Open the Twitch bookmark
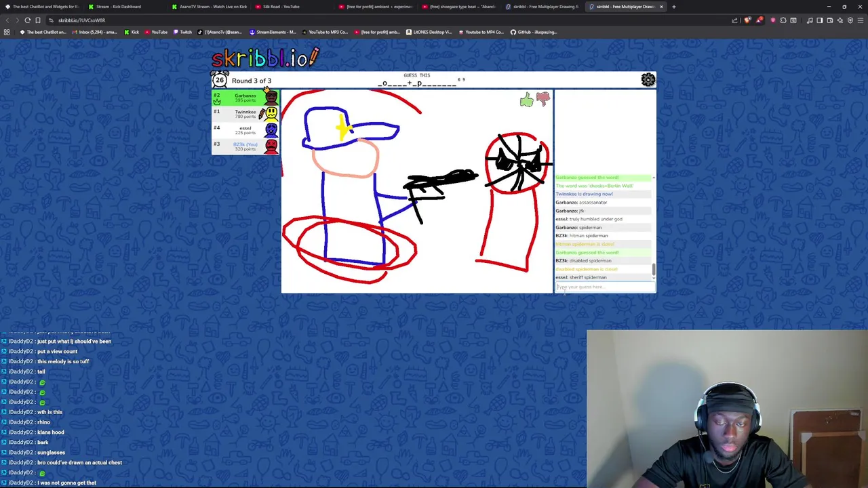The width and height of the screenshot is (868, 488). click(x=182, y=32)
